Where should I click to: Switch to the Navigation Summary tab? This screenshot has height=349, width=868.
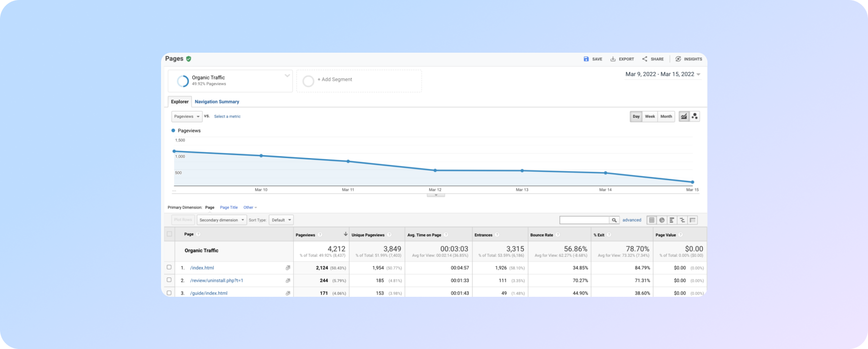[x=217, y=102]
